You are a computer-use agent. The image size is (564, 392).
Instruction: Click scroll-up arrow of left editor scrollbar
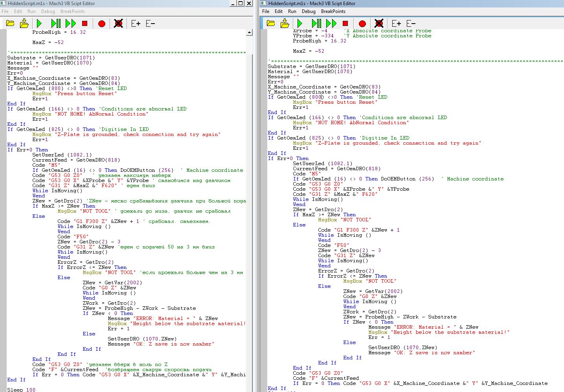pos(249,32)
